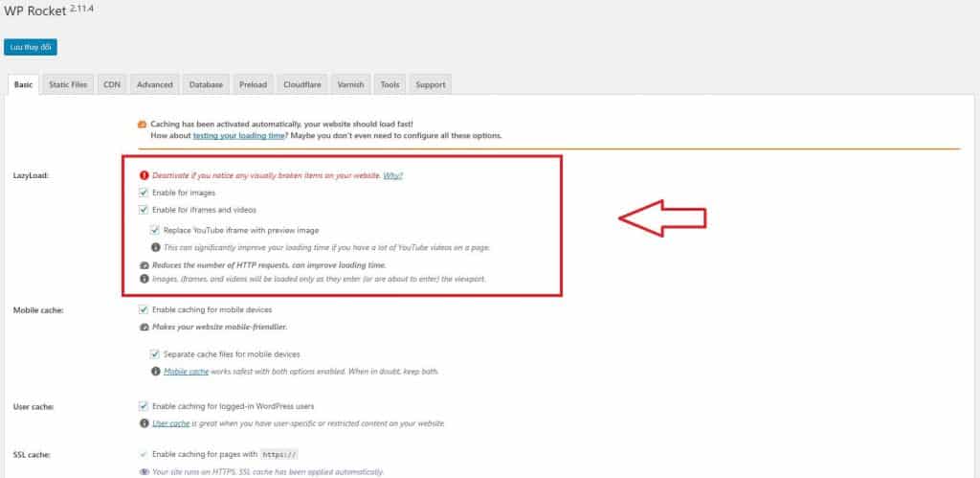The width and height of the screenshot is (980, 478).
Task: Open the Support tab
Action: (x=430, y=84)
